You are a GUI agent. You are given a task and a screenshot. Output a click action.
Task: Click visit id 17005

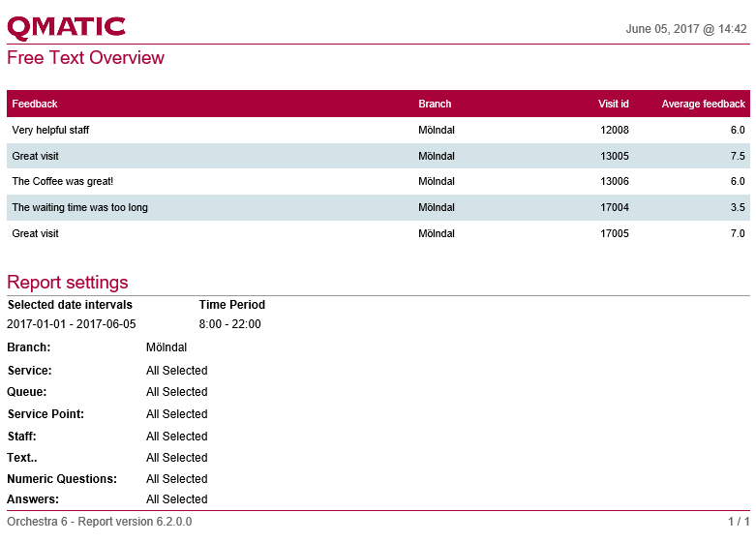(x=614, y=233)
